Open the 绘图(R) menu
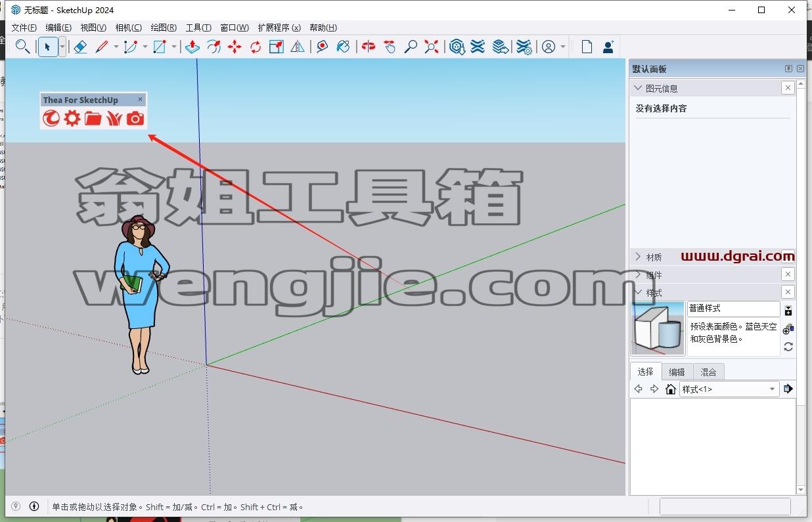 tap(164, 28)
